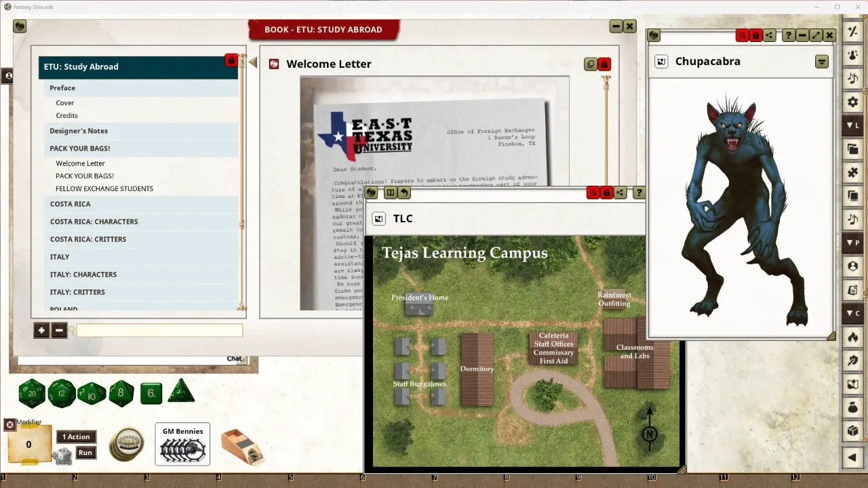Screen dimensions: 868x488
Task: Click the 1 Action button
Action: [76, 437]
